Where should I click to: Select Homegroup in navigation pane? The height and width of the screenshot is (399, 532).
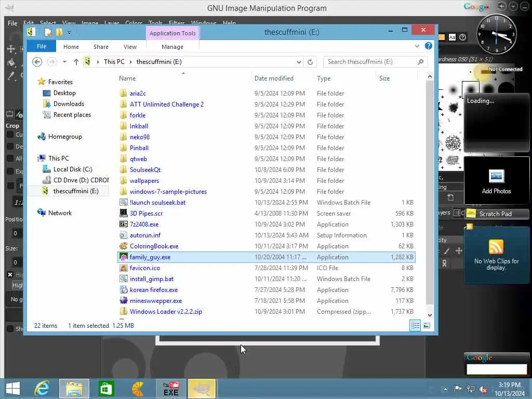tap(65, 137)
